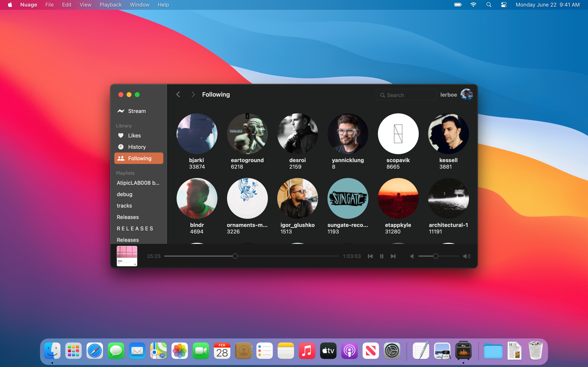This screenshot has height=367, width=588.
Task: Open the AtipicLAB008 playlist
Action: click(138, 183)
